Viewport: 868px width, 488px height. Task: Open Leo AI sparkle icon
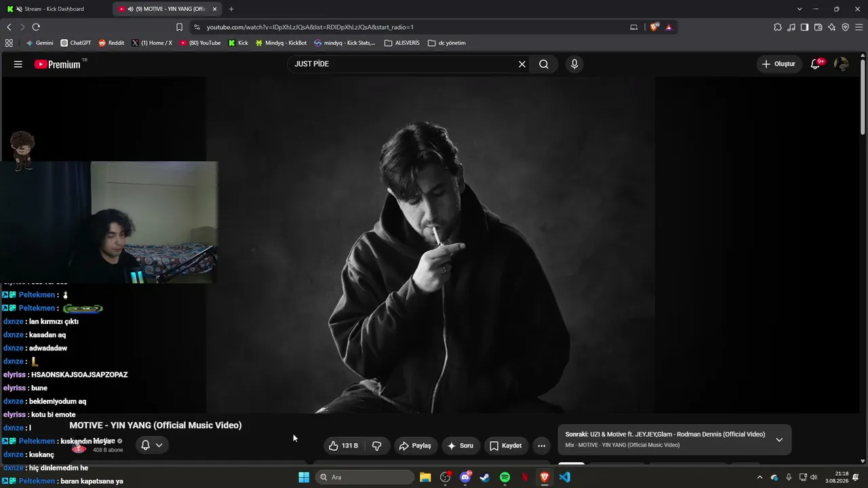[831, 27]
